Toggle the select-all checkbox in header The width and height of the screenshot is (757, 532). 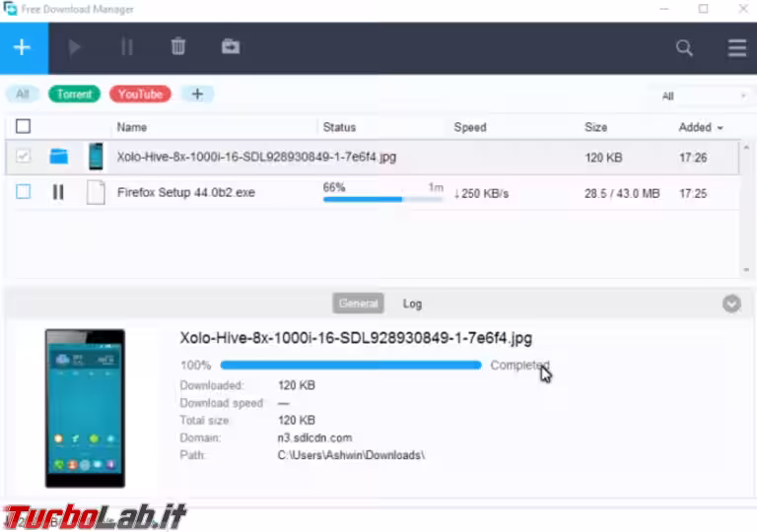click(x=24, y=127)
